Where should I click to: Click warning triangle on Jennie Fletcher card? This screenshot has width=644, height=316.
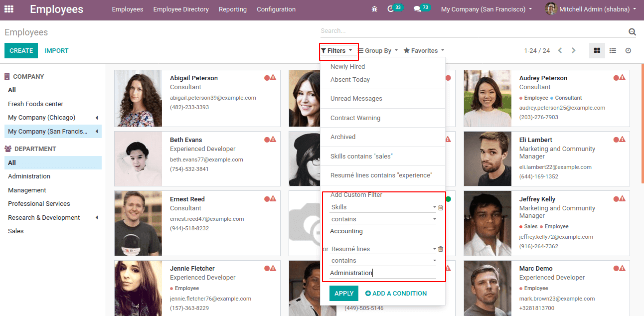pyautogui.click(x=273, y=268)
